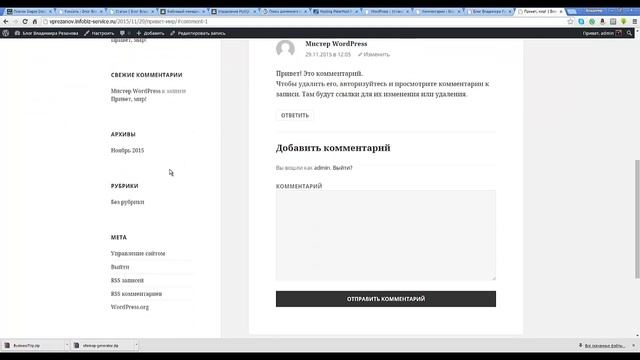Click the green round extension icon

[592, 22]
